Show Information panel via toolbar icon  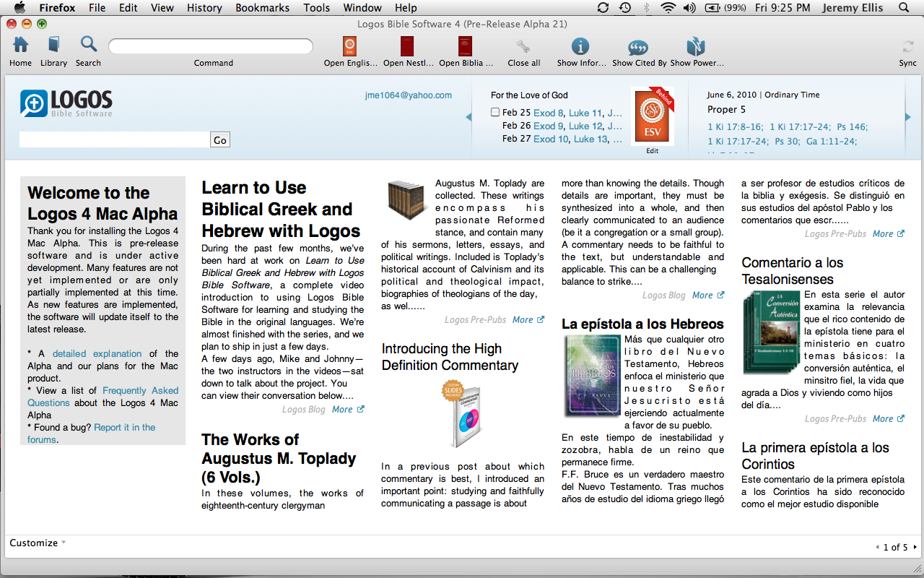(x=580, y=46)
